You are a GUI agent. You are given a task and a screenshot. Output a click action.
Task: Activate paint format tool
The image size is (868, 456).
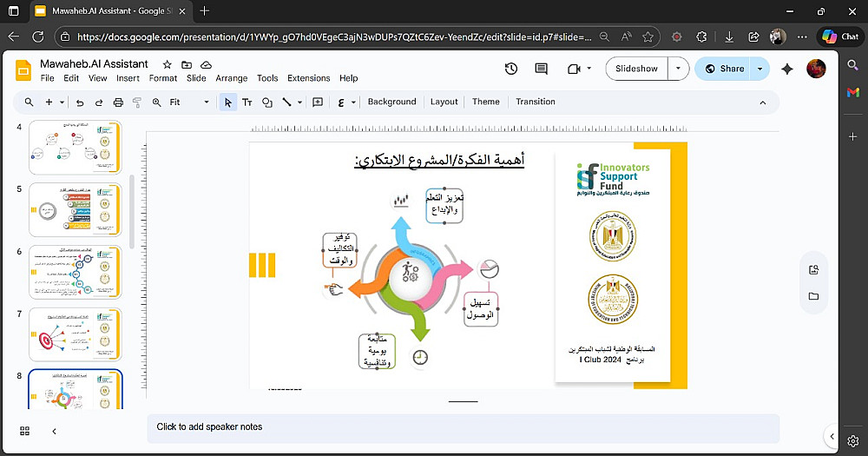tap(137, 102)
